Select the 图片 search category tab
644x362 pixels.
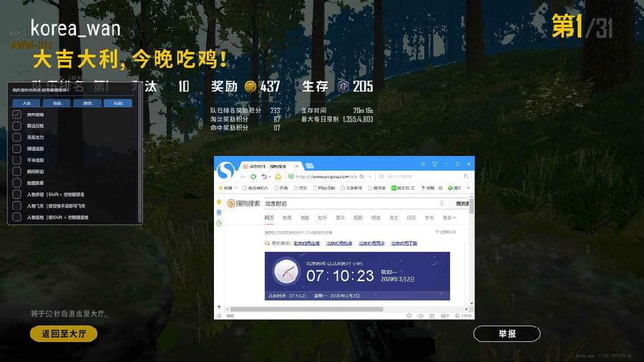pos(340,217)
